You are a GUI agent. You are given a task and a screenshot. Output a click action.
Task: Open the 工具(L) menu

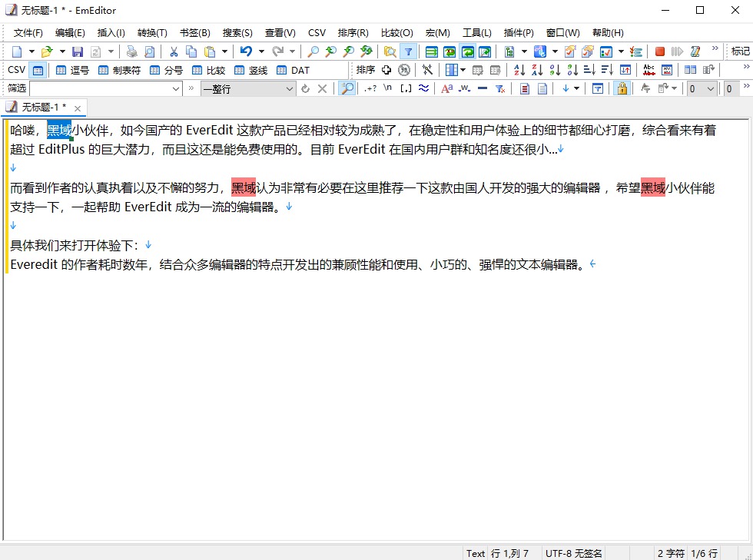tap(477, 33)
